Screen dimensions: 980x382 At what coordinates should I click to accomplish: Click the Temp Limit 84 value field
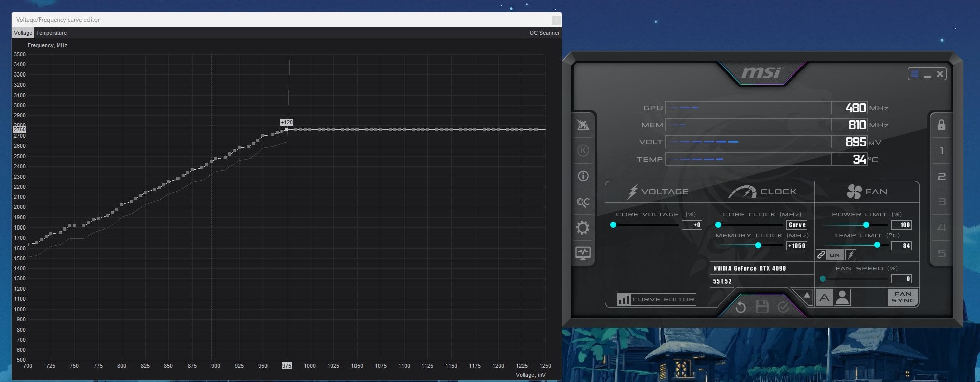902,246
